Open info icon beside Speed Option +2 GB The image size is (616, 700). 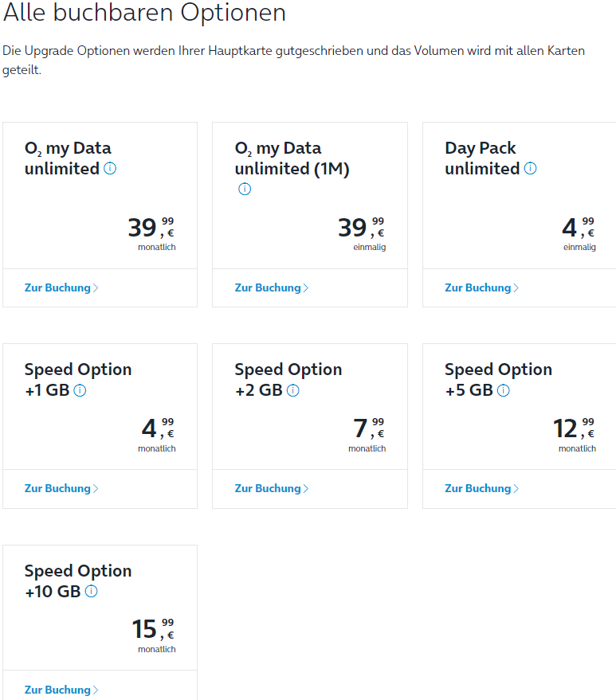click(293, 391)
